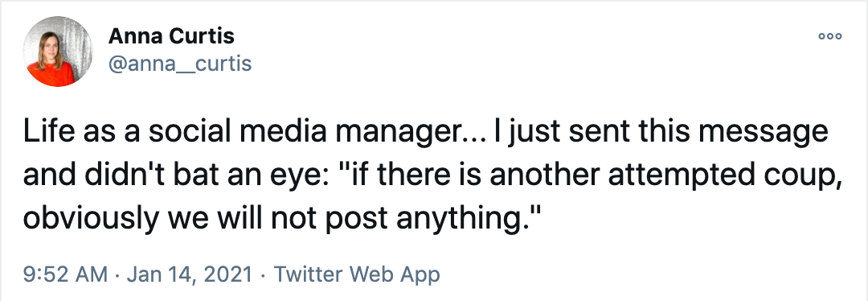The height and width of the screenshot is (301, 868).
Task: Open the tweet's more options menu
Action: (829, 36)
